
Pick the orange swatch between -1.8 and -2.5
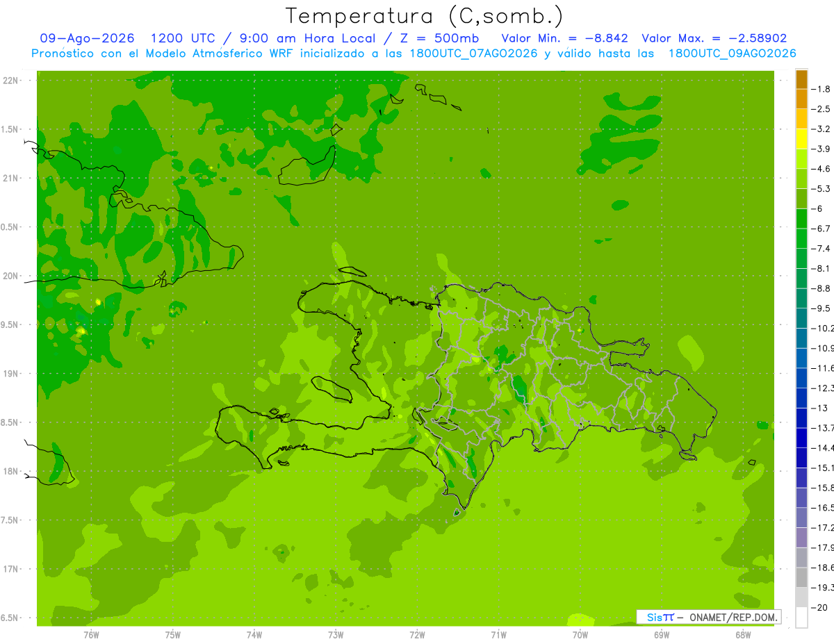[801, 99]
